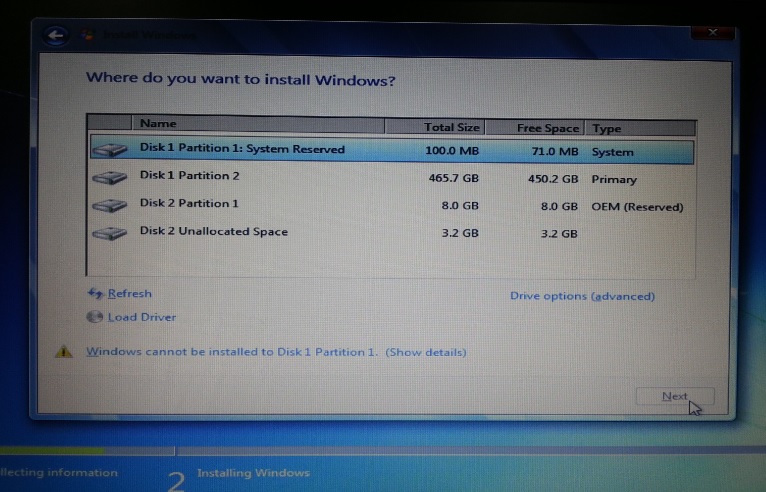The width and height of the screenshot is (766, 492).
Task: Select Disk 1 Partition 1: System Reserved
Action: point(392,151)
